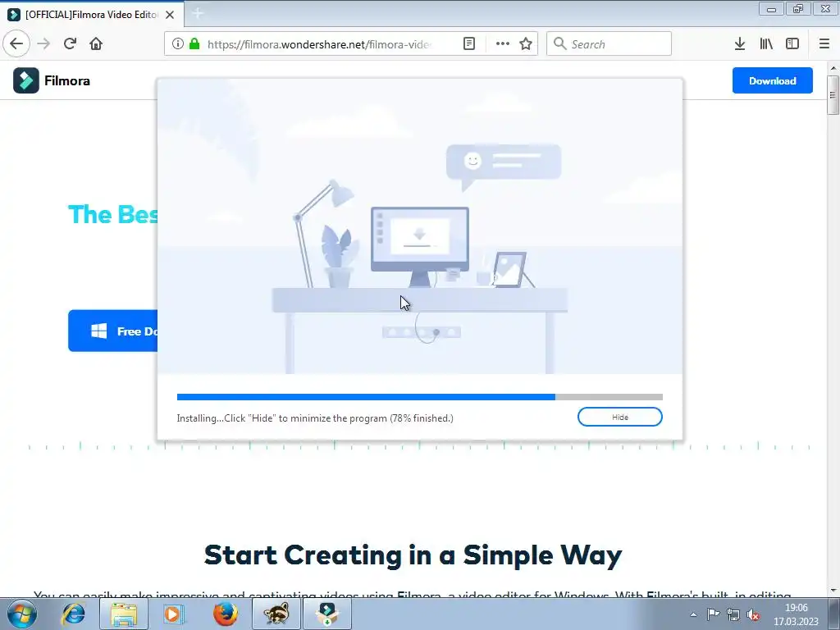Open the Firefox hamburger menu
The height and width of the screenshot is (630, 840).
point(824,43)
